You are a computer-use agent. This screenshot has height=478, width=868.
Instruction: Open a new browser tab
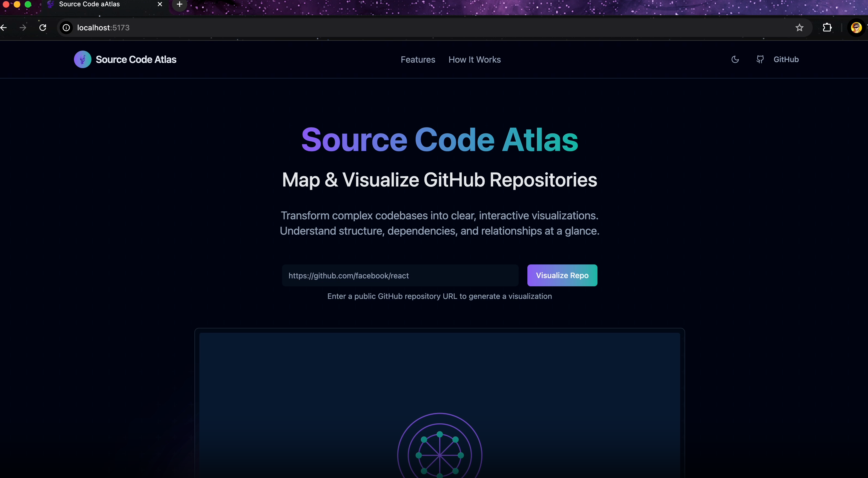coord(180,4)
